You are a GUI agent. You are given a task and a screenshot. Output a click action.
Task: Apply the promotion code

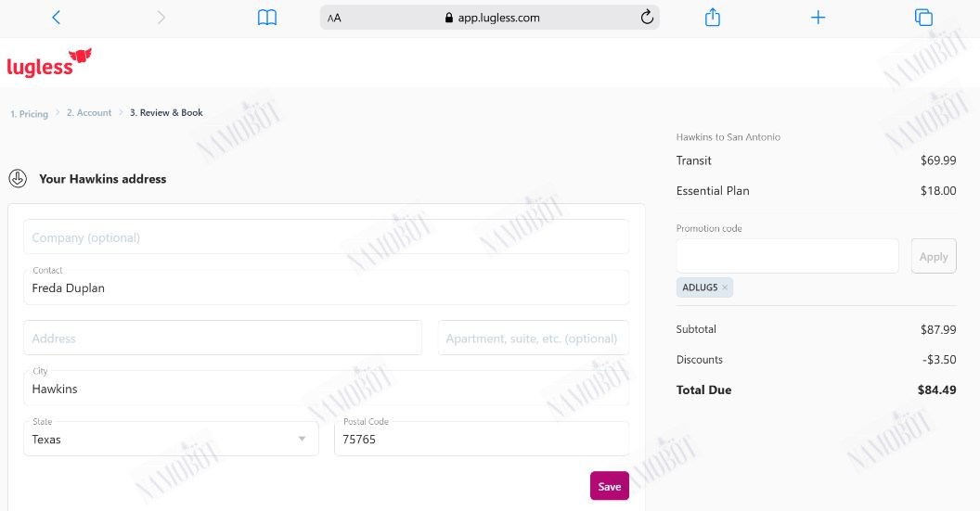(x=933, y=256)
